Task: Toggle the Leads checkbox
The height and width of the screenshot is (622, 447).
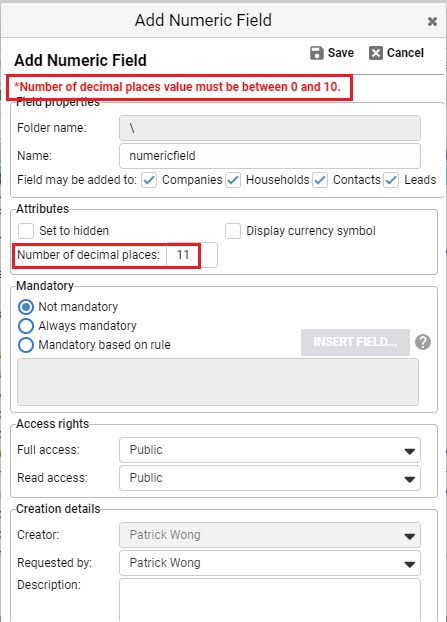Action: [x=391, y=180]
